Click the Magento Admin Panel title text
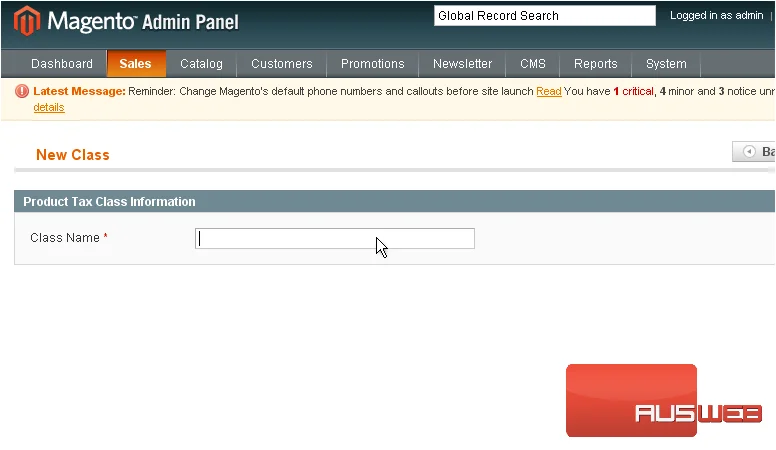 144,22
